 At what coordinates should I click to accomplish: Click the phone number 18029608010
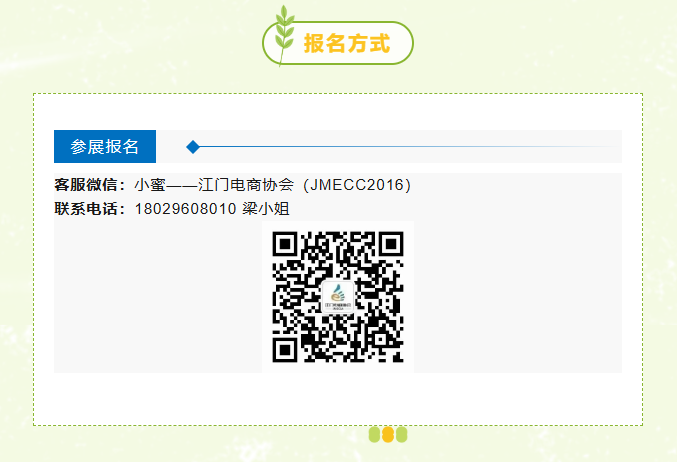click(x=186, y=210)
